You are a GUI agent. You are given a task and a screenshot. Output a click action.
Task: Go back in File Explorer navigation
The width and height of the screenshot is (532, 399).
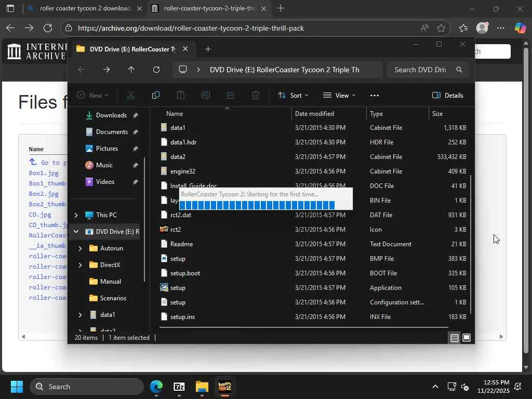82,70
